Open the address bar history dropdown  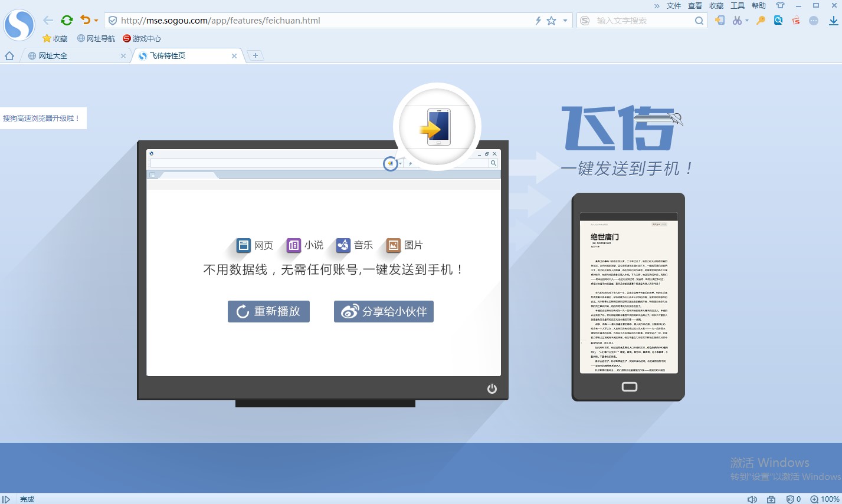(x=565, y=21)
